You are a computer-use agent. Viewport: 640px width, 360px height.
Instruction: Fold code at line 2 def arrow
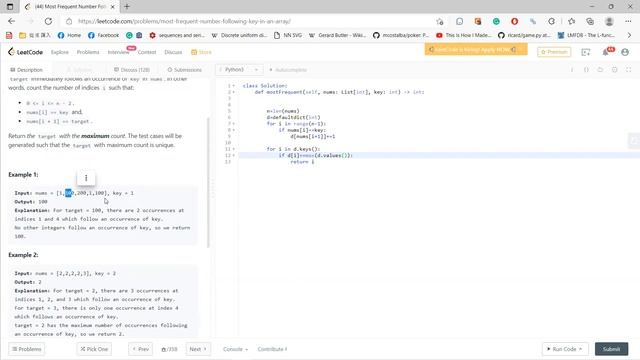click(x=234, y=92)
